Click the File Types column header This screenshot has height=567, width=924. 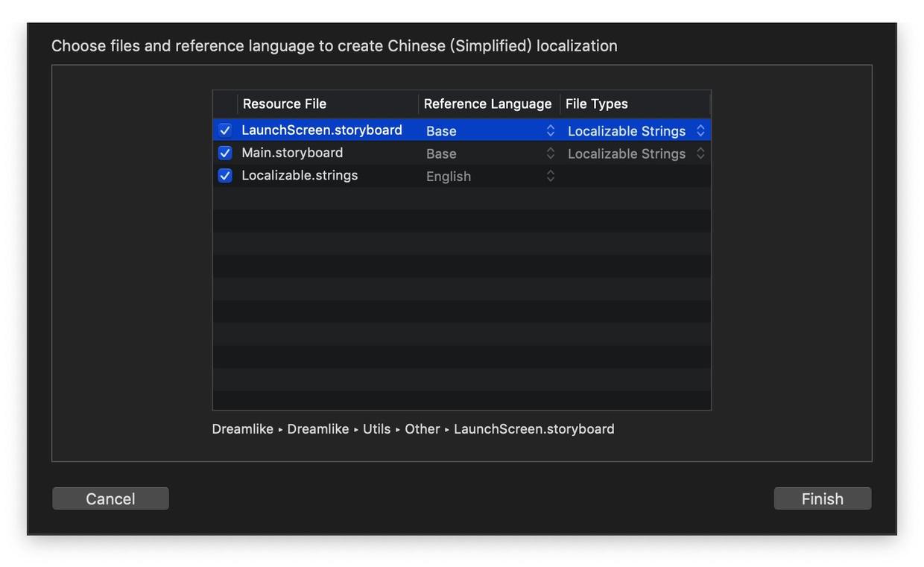tap(596, 104)
